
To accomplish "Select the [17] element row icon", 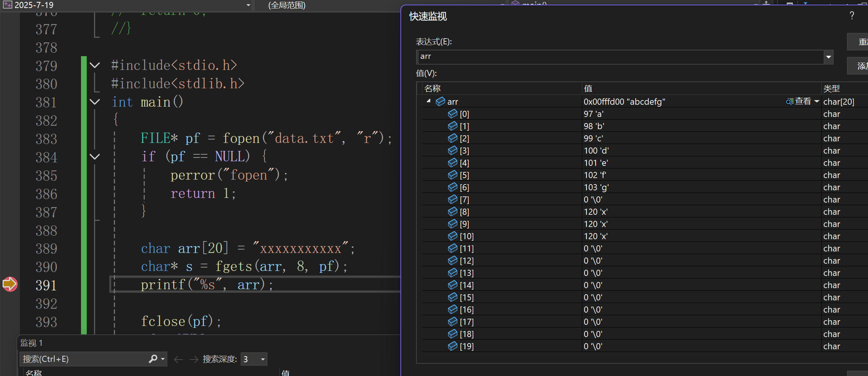I will coord(453,321).
